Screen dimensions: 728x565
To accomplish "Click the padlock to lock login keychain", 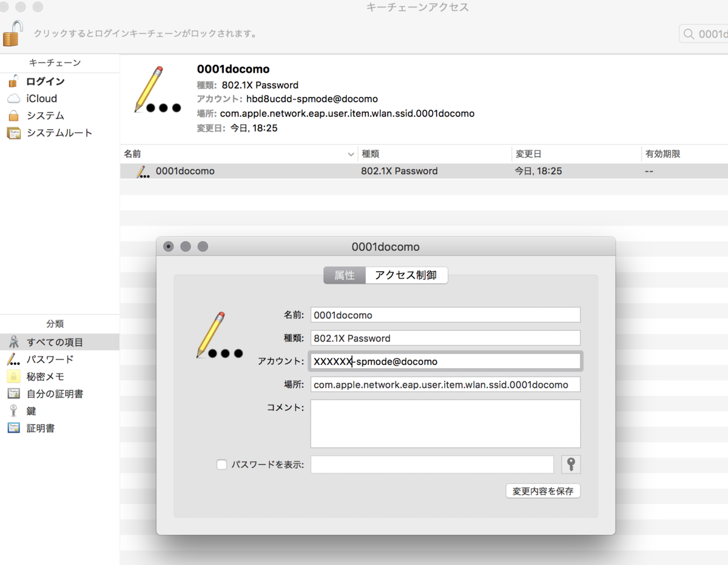I will click(13, 32).
